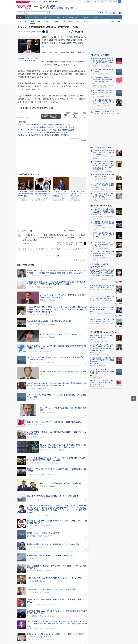Click the ロイター source link below the article
The image size is (138, 644).
point(84,140)
